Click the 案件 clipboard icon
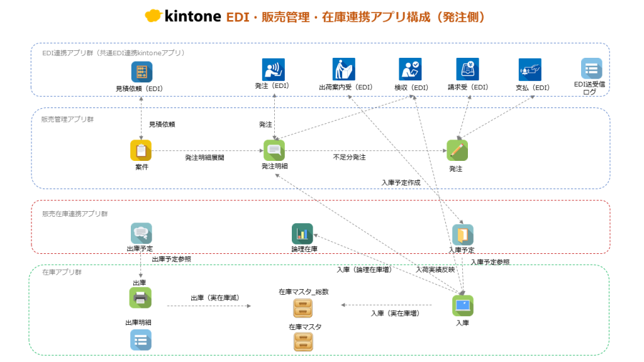644x362 pixels. (x=141, y=150)
